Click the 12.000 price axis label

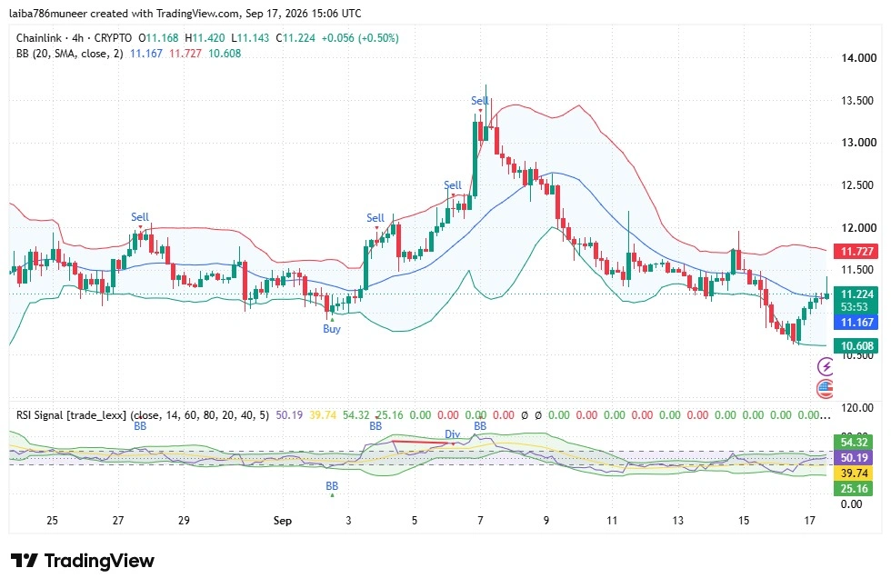coord(858,228)
